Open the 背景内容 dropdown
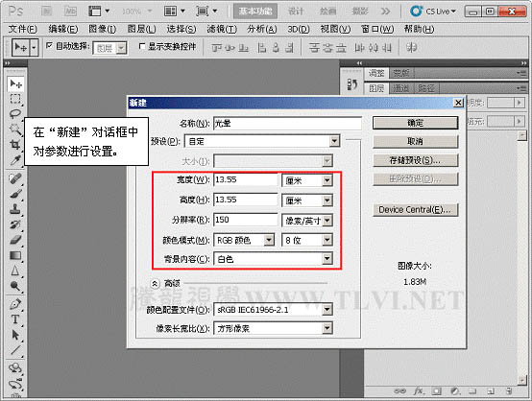 point(273,259)
